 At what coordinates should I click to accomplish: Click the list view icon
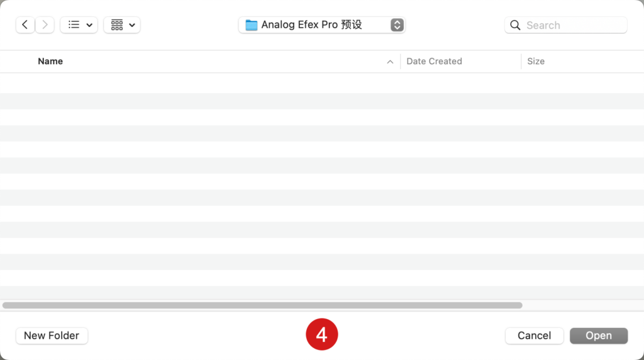74,25
